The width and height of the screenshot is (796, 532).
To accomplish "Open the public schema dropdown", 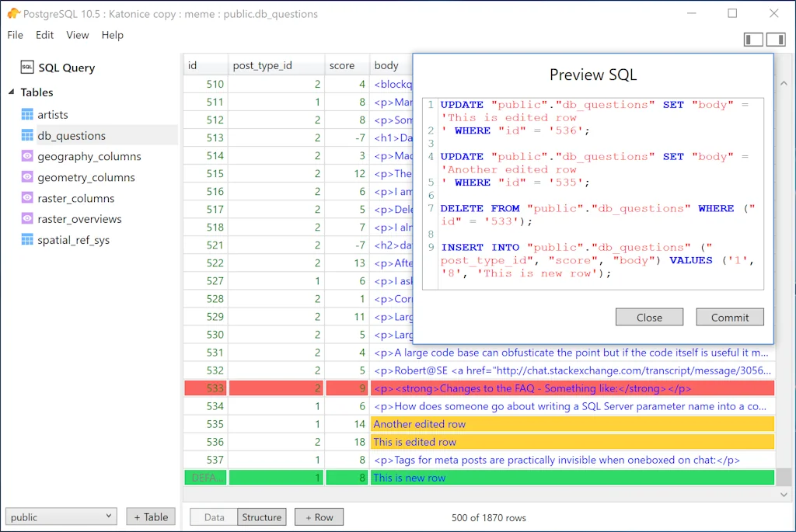I will pyautogui.click(x=61, y=516).
